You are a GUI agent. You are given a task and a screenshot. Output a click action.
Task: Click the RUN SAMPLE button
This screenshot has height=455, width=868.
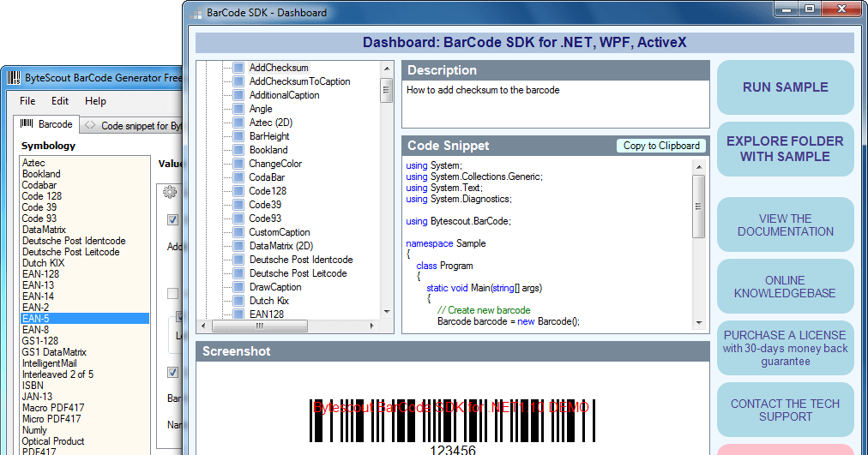786,87
